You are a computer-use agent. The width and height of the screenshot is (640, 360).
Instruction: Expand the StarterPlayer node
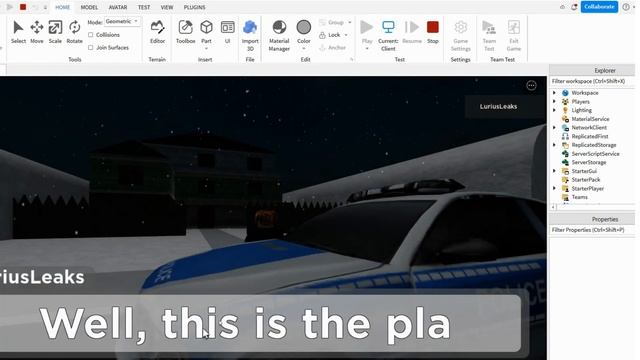554,188
